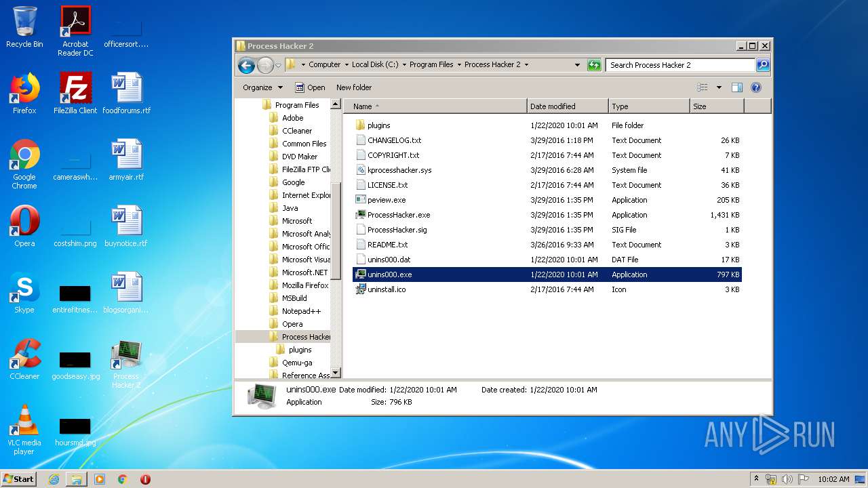The width and height of the screenshot is (868, 488).
Task: Open the Start menu
Action: pos(19,479)
